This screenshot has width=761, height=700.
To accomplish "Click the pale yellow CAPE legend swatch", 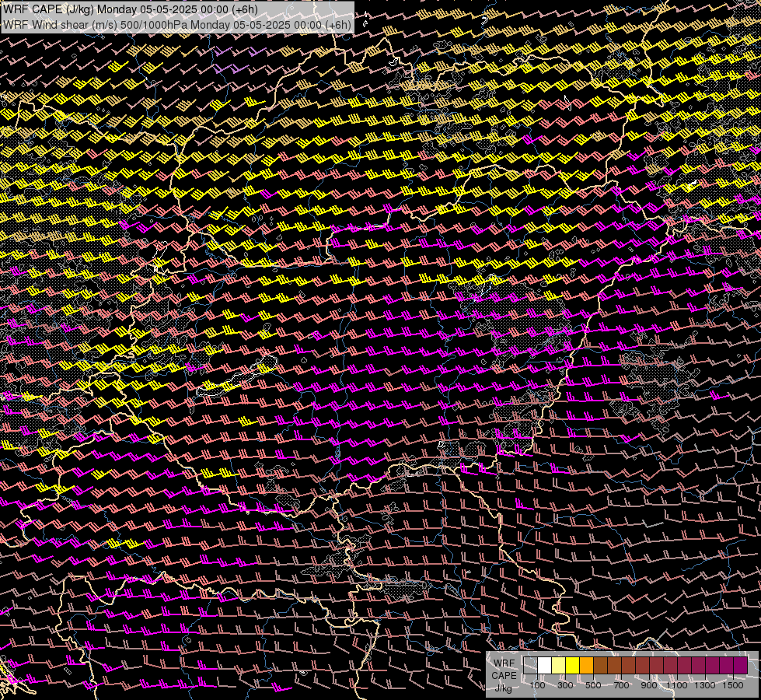I will pos(558,666).
